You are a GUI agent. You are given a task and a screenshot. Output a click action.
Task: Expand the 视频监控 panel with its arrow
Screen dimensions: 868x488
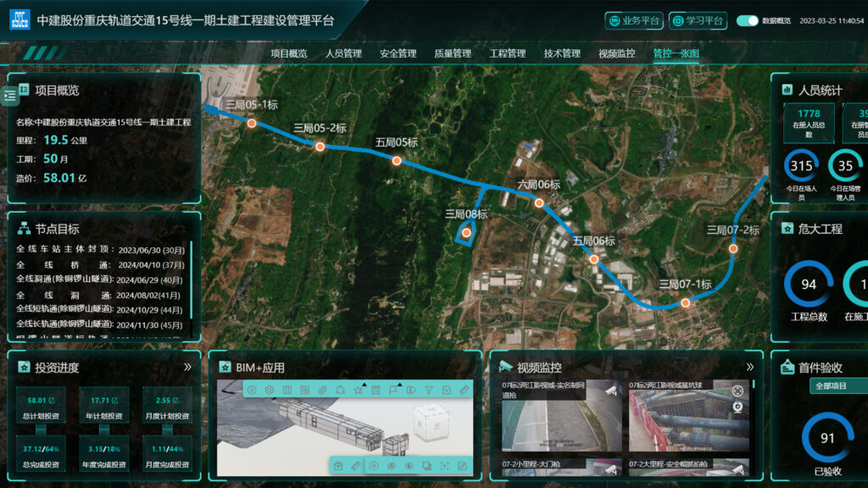749,367
